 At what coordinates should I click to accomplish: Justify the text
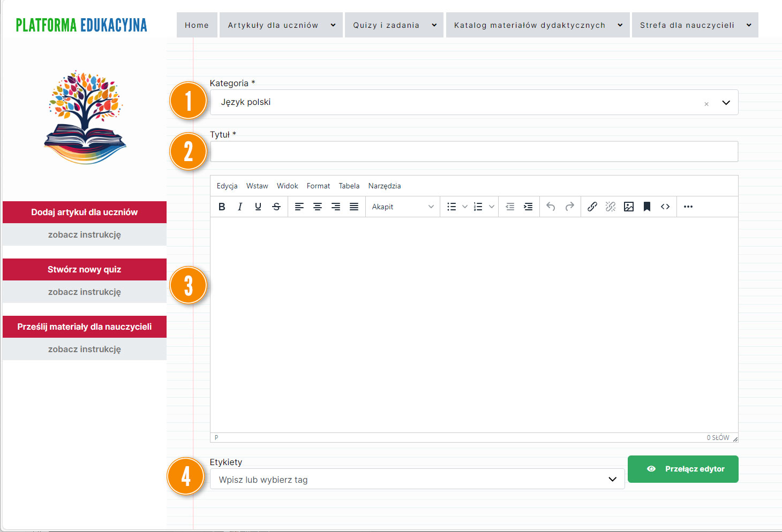point(354,207)
